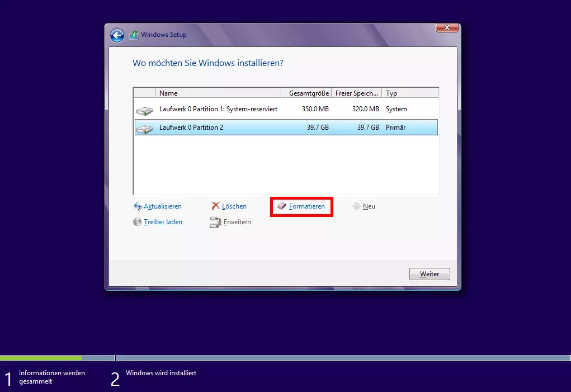This screenshot has height=392, width=571.
Task: Click the 'Informationen werden gesammelt' step label
Action: (x=51, y=377)
